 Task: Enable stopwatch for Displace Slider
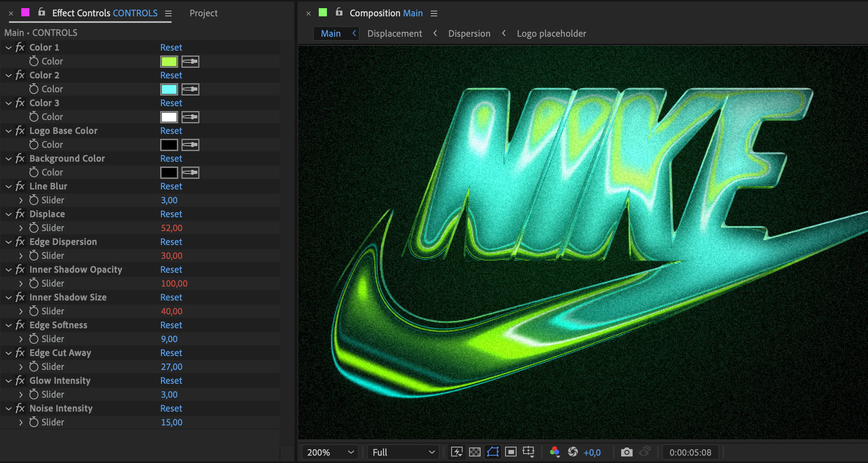[34, 228]
